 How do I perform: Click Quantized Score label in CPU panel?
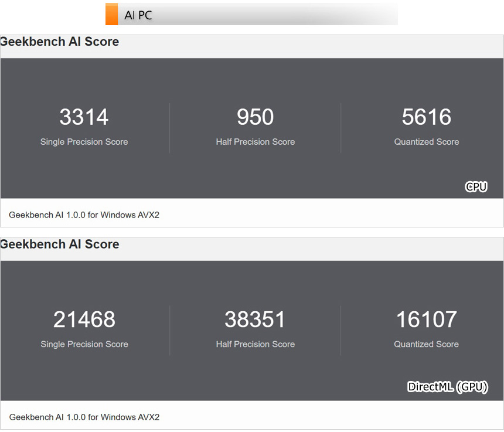pyautogui.click(x=426, y=142)
